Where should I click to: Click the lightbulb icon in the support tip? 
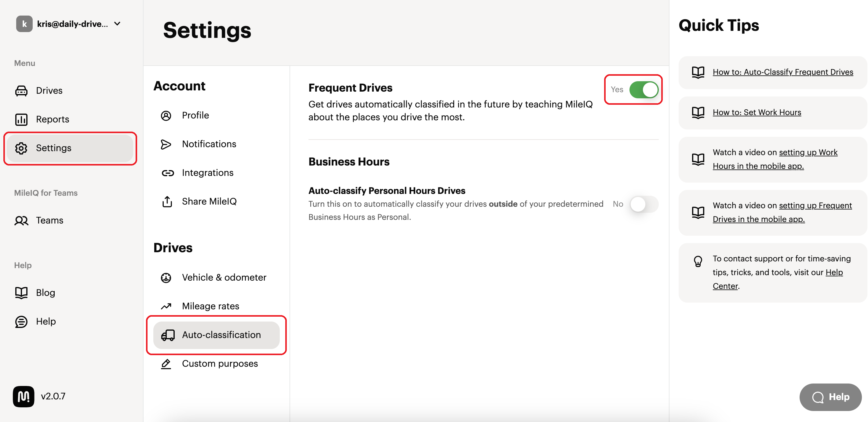coord(698,261)
